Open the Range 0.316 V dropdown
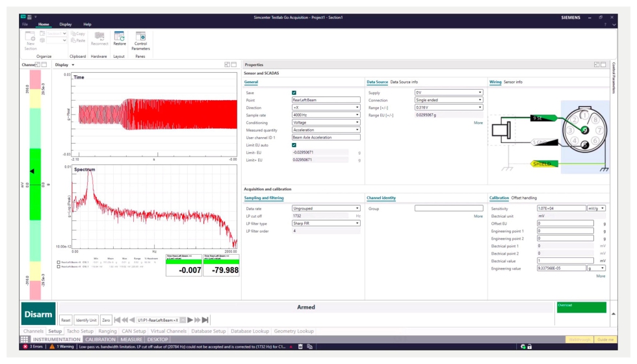This screenshot has width=637, height=364. tap(448, 108)
